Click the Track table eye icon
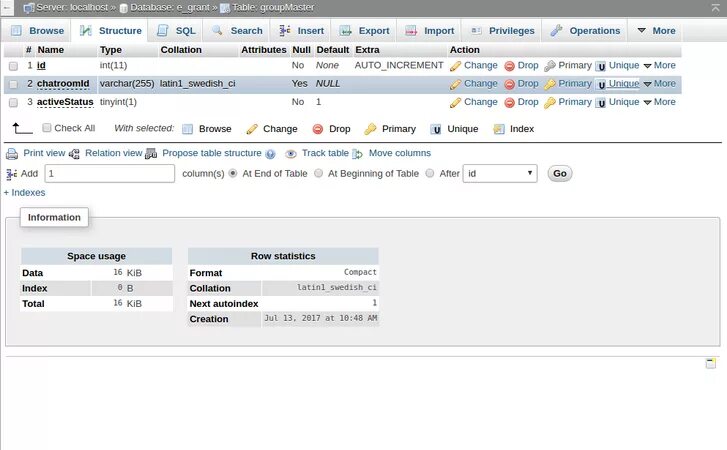727x450 pixels. tap(291, 154)
